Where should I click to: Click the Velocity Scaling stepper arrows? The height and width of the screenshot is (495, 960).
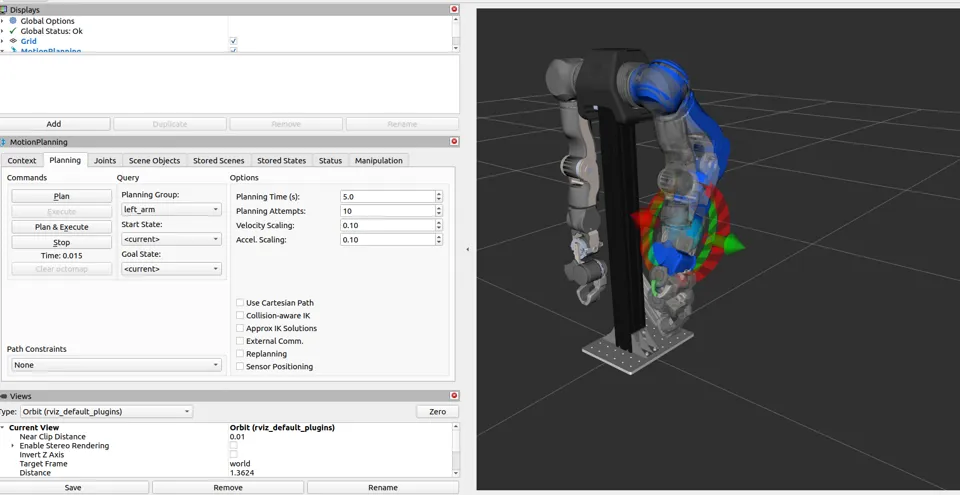(x=439, y=225)
